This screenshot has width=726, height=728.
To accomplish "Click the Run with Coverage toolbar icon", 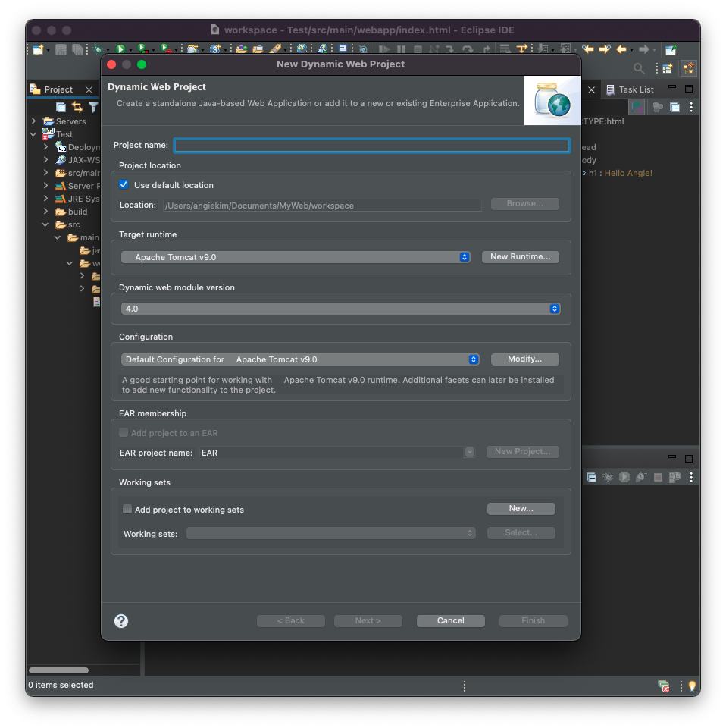I will pyautogui.click(x=142, y=49).
